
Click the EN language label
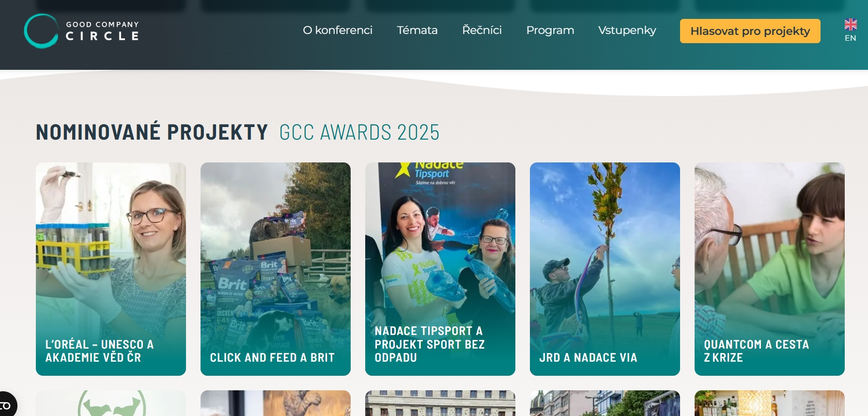(851, 38)
